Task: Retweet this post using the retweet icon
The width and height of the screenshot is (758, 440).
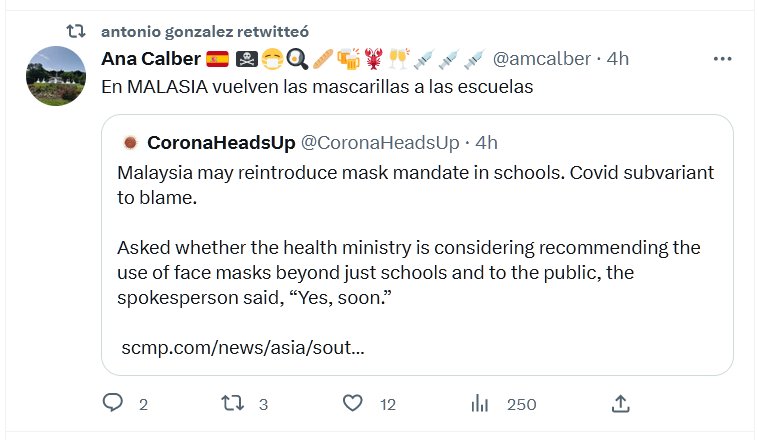Action: (231, 403)
